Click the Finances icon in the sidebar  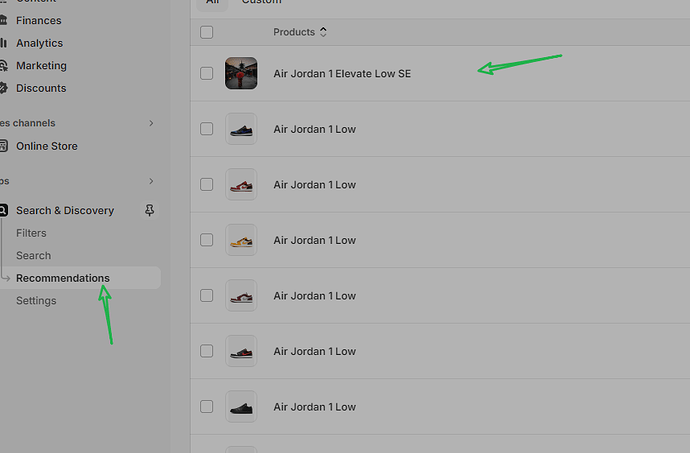coord(5,20)
